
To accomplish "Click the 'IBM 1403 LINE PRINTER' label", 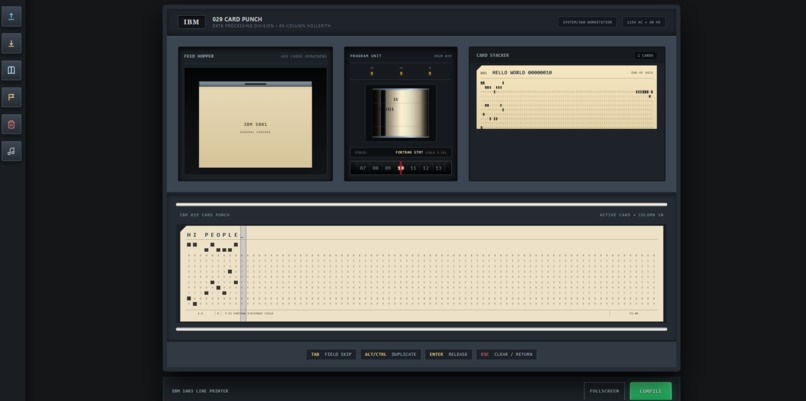I will [200, 391].
